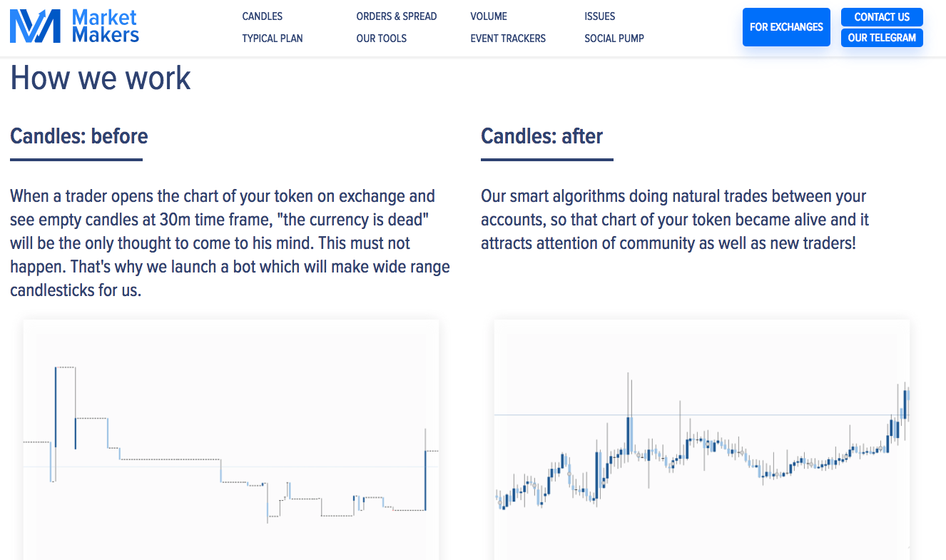Open Our Tools navigation item

(381, 39)
